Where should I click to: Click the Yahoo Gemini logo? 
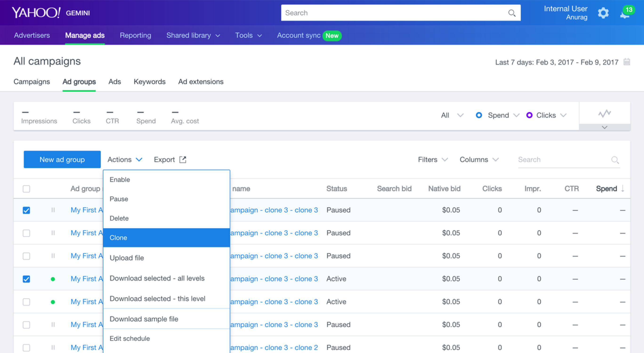pyautogui.click(x=51, y=12)
